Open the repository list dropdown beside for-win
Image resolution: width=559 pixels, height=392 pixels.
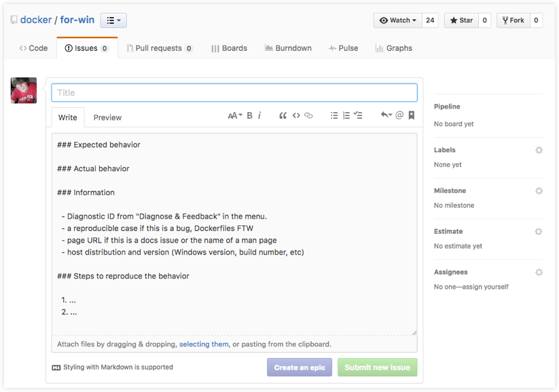[113, 20]
